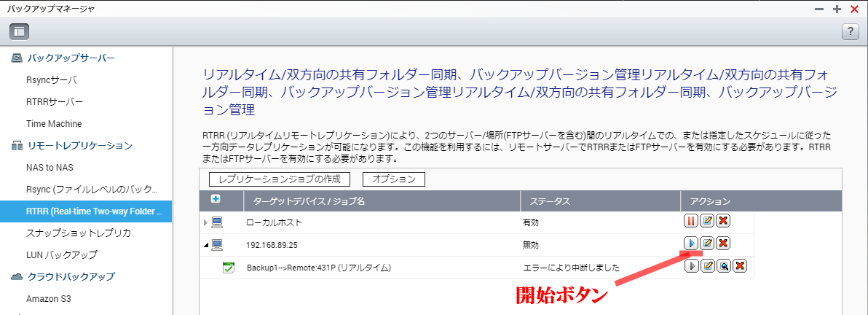This screenshot has height=315, width=868.
Task: Click the plus icon in table header
Action: (x=216, y=198)
